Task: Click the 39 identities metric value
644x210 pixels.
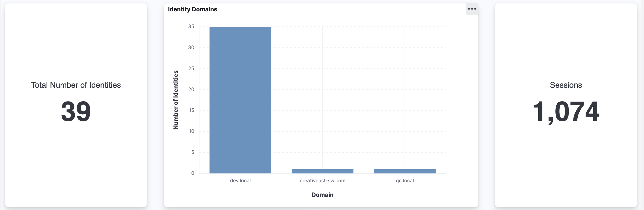Action: 76,111
